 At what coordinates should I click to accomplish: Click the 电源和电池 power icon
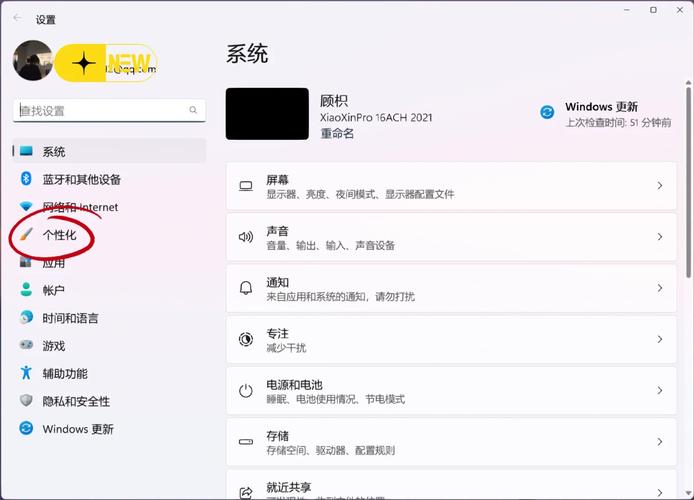[246, 391]
